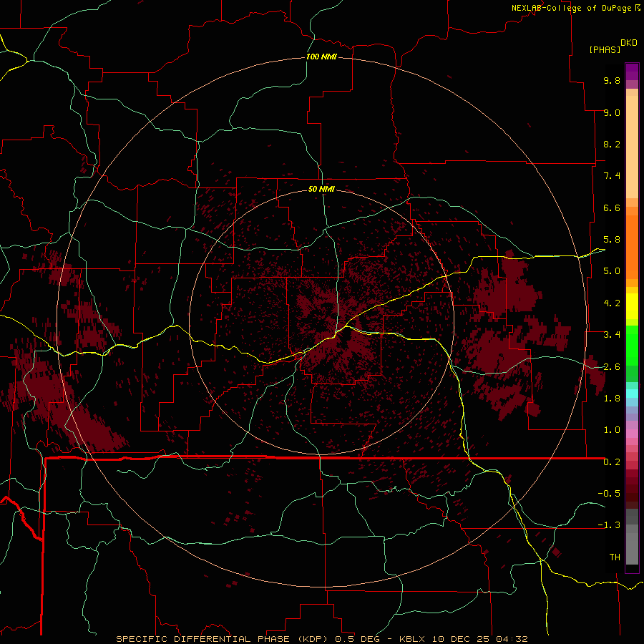Click the KBLX station identifier
644x644 pixels.
(412, 639)
